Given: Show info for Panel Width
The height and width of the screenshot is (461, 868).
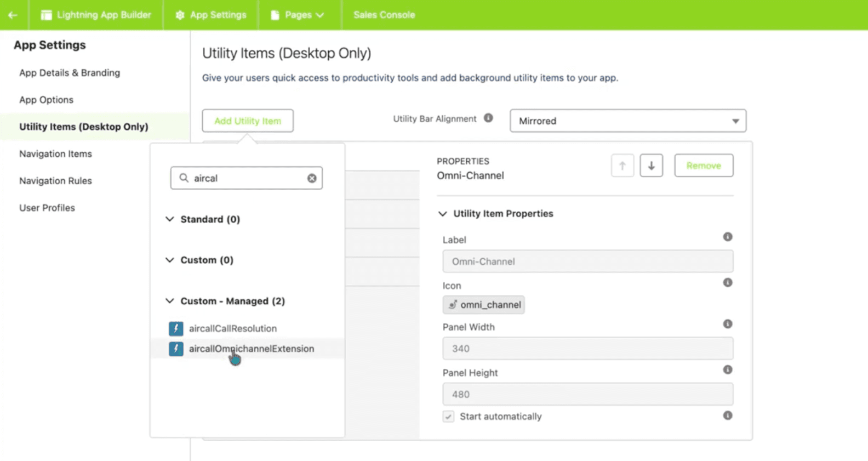Looking at the screenshot, I should click(728, 324).
